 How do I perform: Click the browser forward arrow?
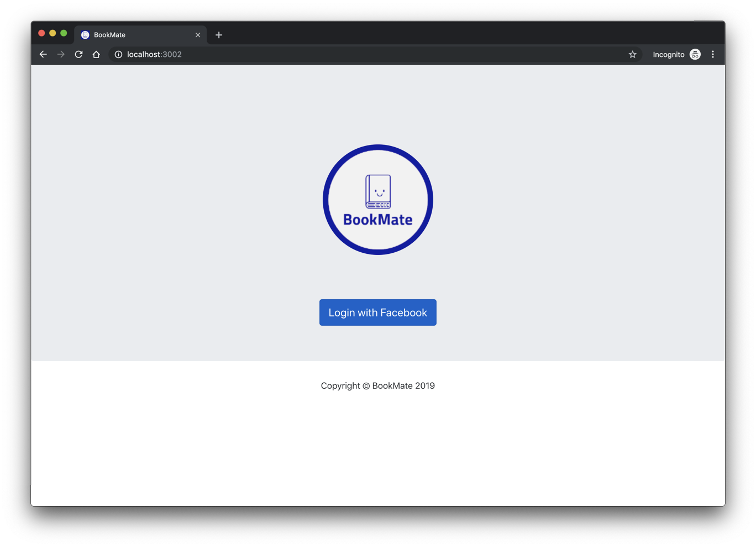[x=61, y=54]
